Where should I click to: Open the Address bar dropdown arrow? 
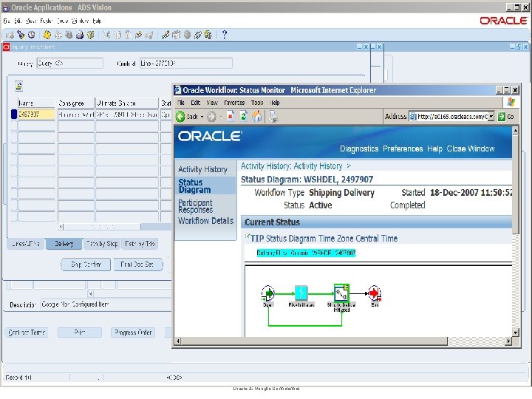pos(491,117)
